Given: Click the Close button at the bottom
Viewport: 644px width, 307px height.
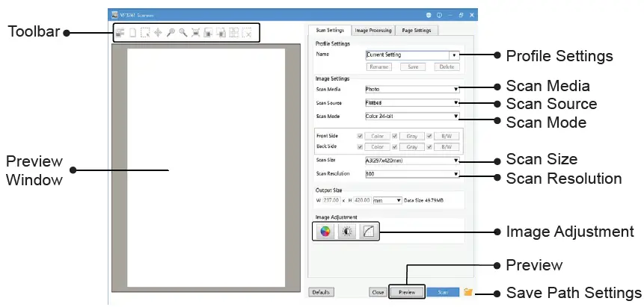Looking at the screenshot, I should pyautogui.click(x=378, y=292).
